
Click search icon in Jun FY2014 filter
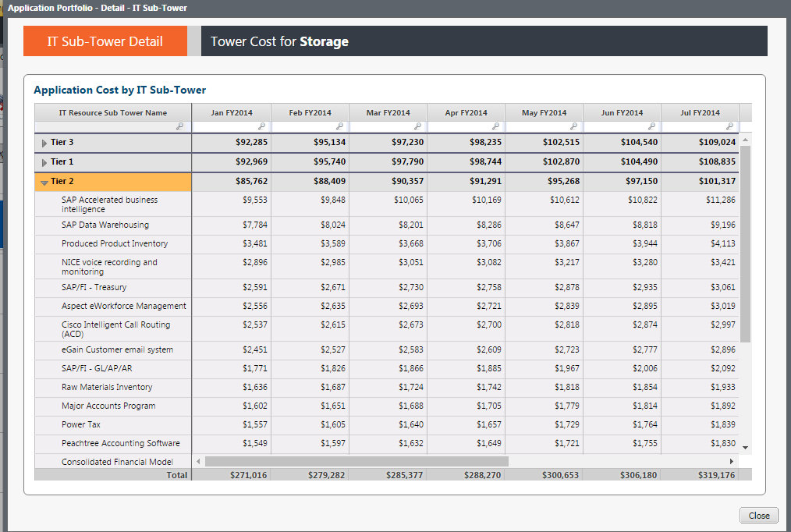(652, 126)
